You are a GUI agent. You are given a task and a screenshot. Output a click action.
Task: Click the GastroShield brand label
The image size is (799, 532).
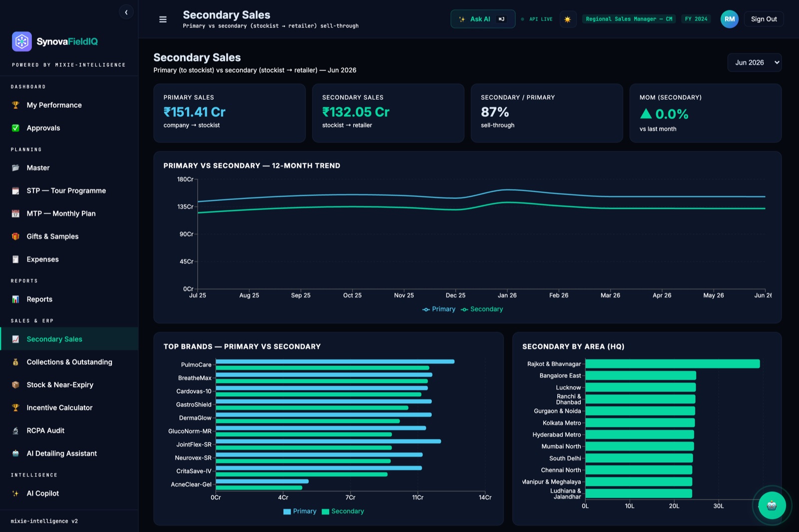194,405
